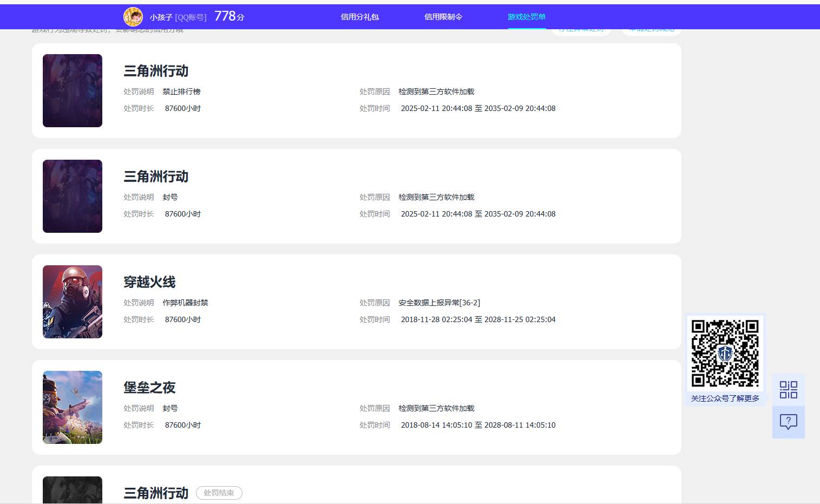Click the 安全数据上报异常[36-2] reason text
This screenshot has height=504, width=820.
coord(439,303)
